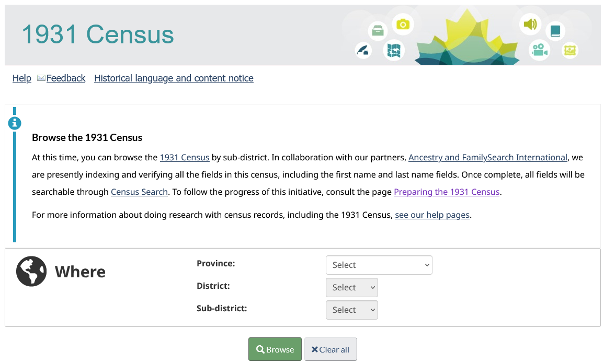The image size is (604, 364).
Task: Open the Sub-district dropdown
Action: point(352,310)
